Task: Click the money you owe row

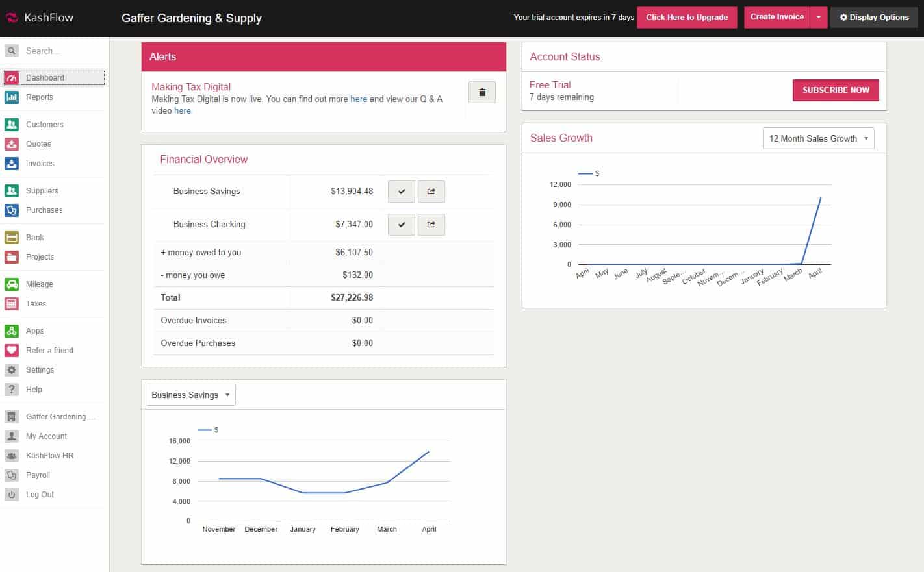Action: click(324, 275)
